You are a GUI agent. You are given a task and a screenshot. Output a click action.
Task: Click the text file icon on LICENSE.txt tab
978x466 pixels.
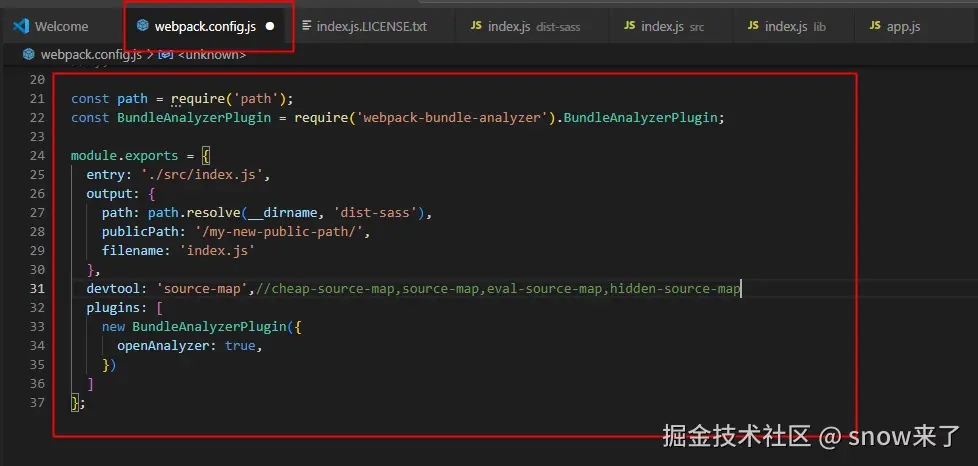coord(306,26)
